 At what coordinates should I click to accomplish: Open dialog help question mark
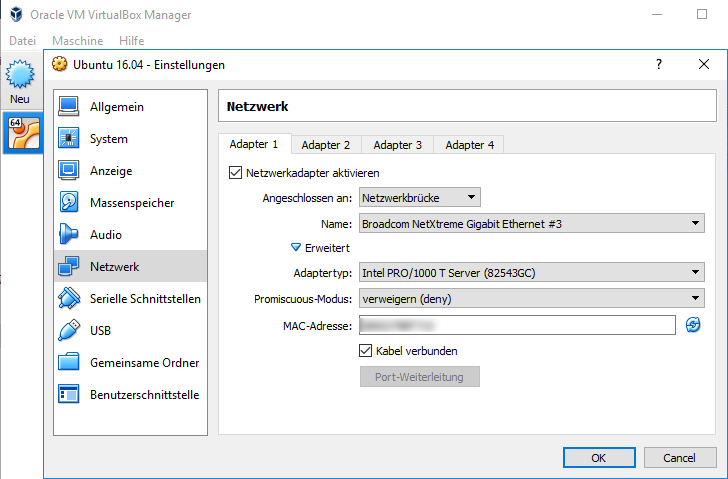659,64
